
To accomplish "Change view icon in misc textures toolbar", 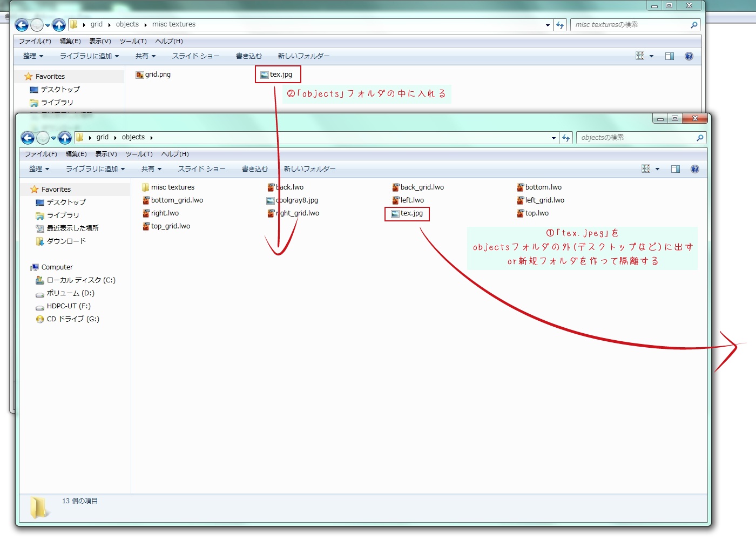I will point(640,56).
